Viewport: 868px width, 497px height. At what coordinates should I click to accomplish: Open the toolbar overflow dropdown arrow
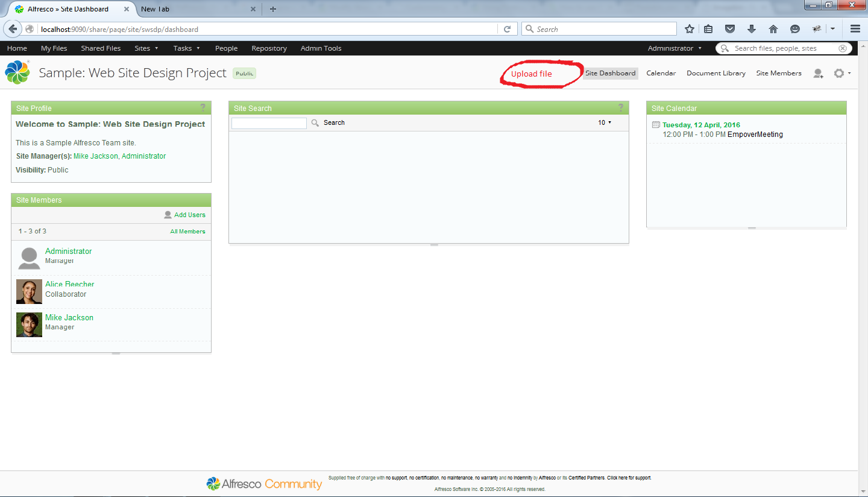coord(833,29)
